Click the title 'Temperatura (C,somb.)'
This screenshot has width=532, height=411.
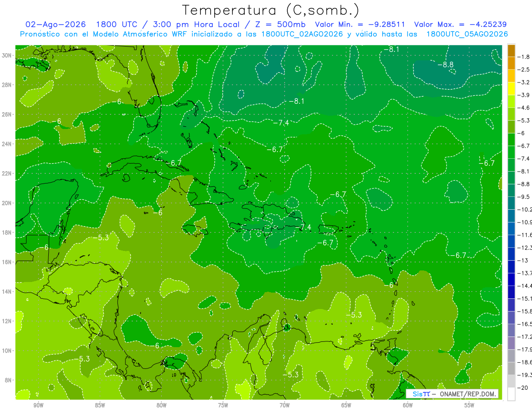pos(270,10)
